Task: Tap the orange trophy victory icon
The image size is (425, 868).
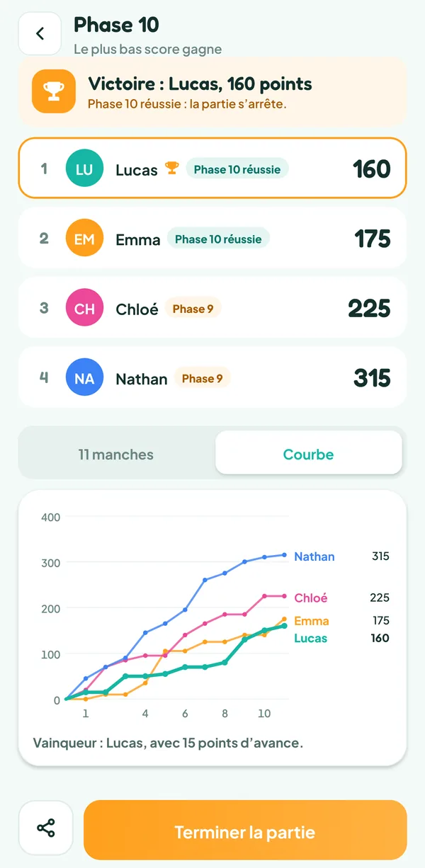Action: pos(54,91)
